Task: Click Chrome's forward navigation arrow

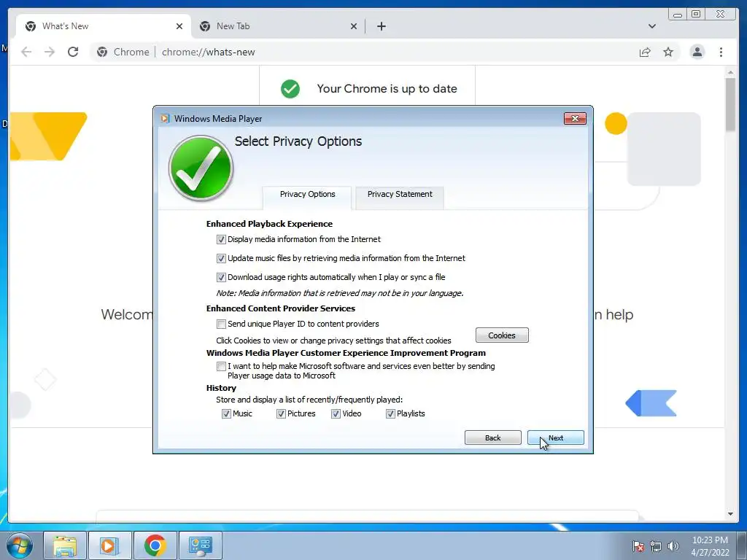Action: (50, 52)
